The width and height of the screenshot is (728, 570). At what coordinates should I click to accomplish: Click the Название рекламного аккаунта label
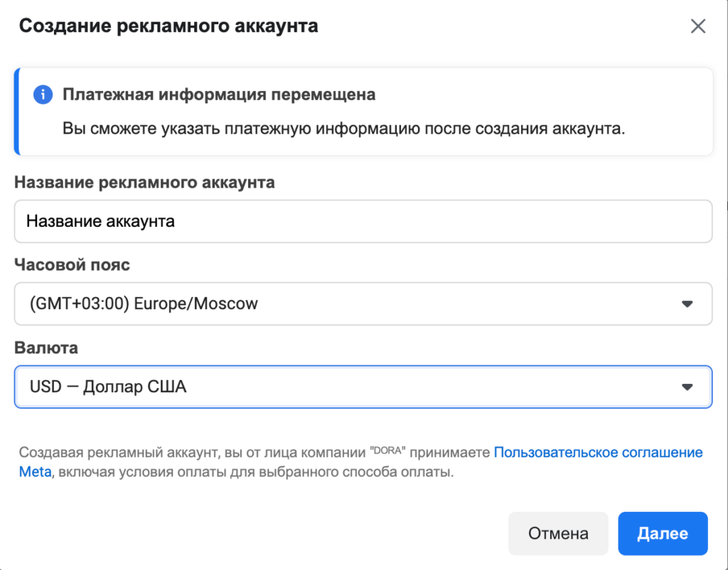(x=144, y=183)
